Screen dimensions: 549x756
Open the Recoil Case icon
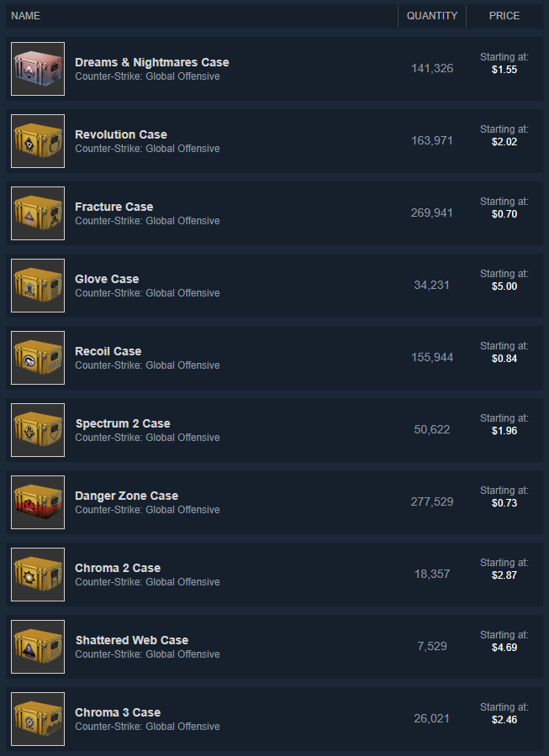click(x=38, y=358)
